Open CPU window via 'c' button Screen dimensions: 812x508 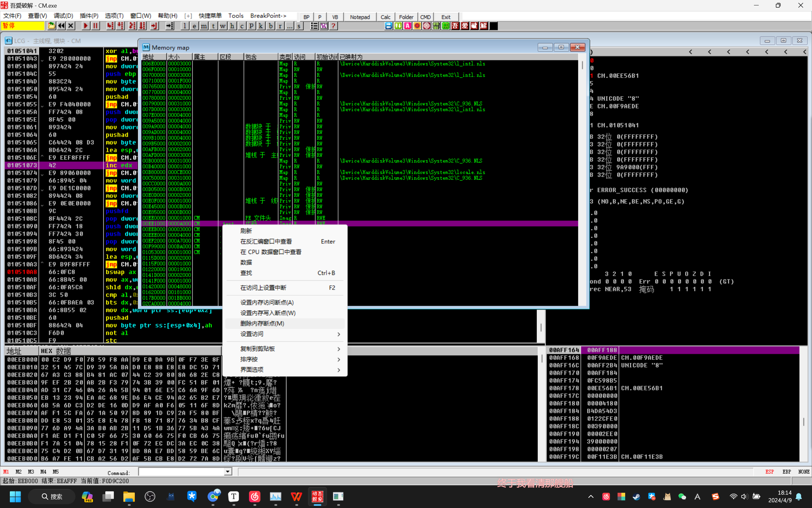[242, 26]
